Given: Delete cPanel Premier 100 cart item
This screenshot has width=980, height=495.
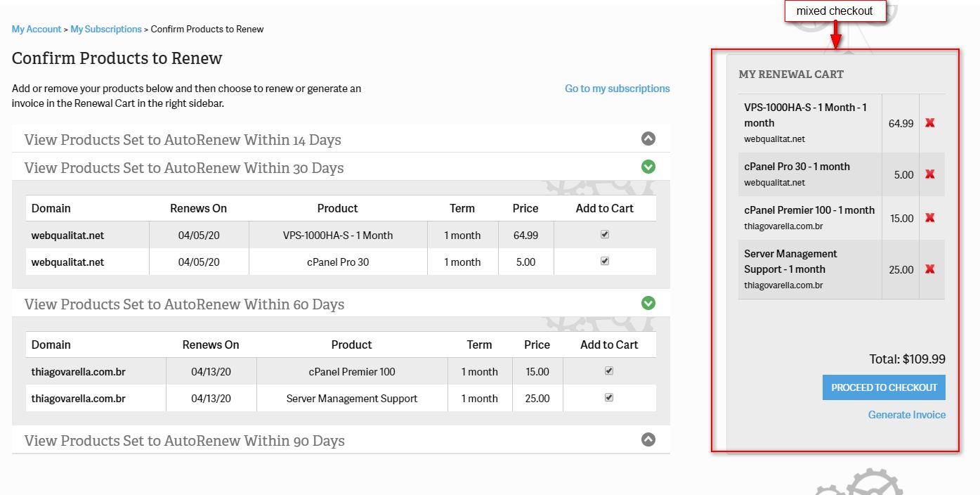Looking at the screenshot, I should (930, 218).
